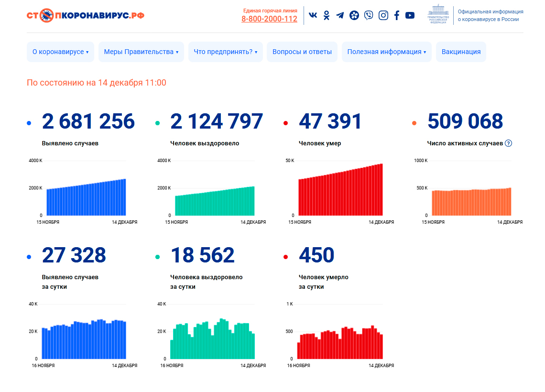The height and width of the screenshot is (392, 545).
Task: Open the Telegram channel icon
Action: pyautogui.click(x=340, y=15)
